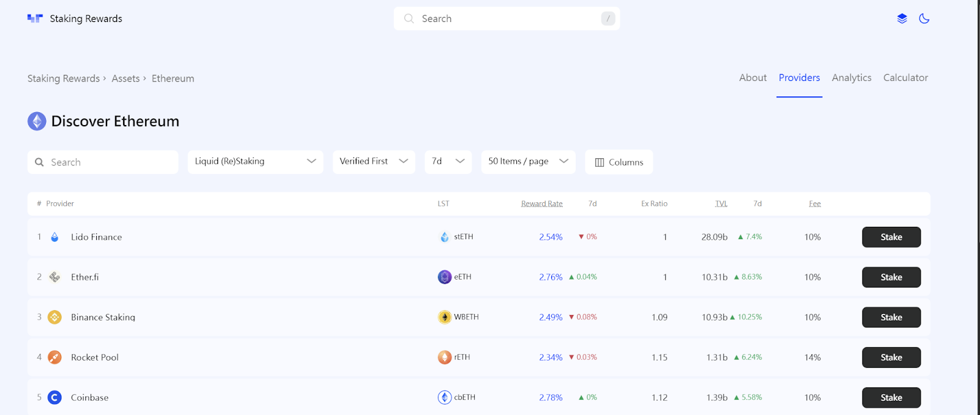
Task: Click the Ether.fi provider icon
Action: (55, 277)
